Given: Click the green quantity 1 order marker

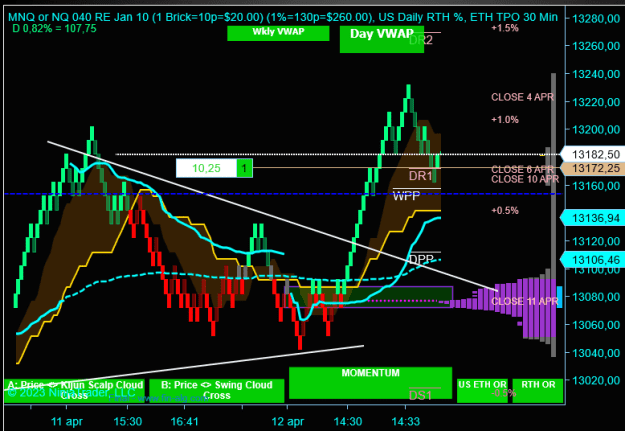Looking at the screenshot, I should (245, 168).
